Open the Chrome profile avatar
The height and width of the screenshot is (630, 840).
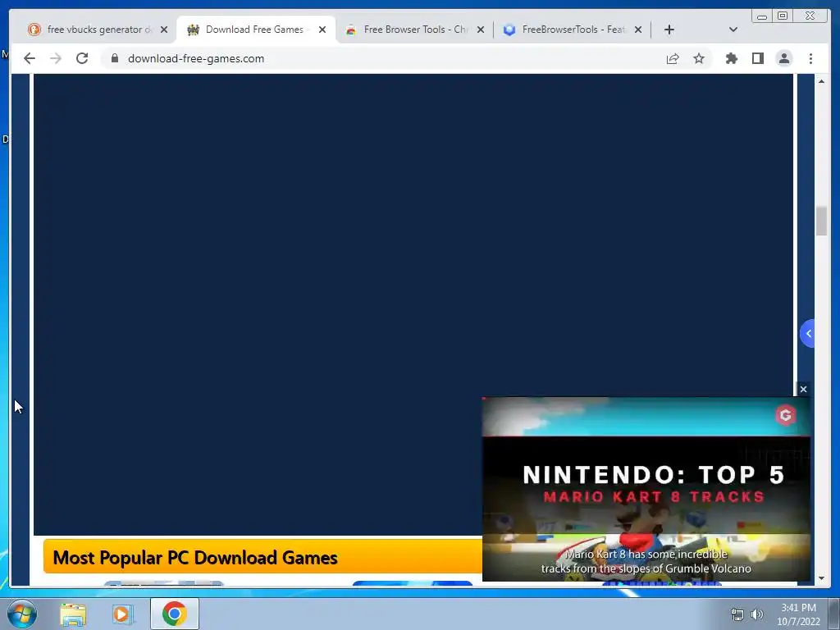(x=783, y=58)
